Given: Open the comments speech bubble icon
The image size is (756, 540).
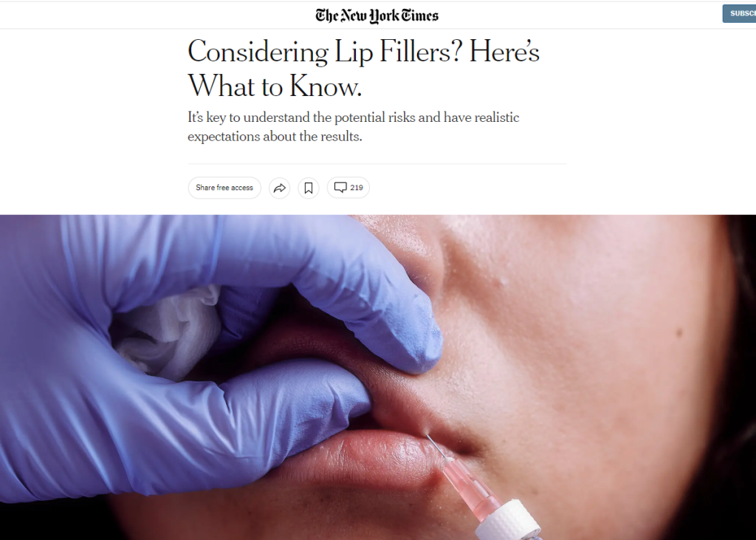Looking at the screenshot, I should 340,187.
